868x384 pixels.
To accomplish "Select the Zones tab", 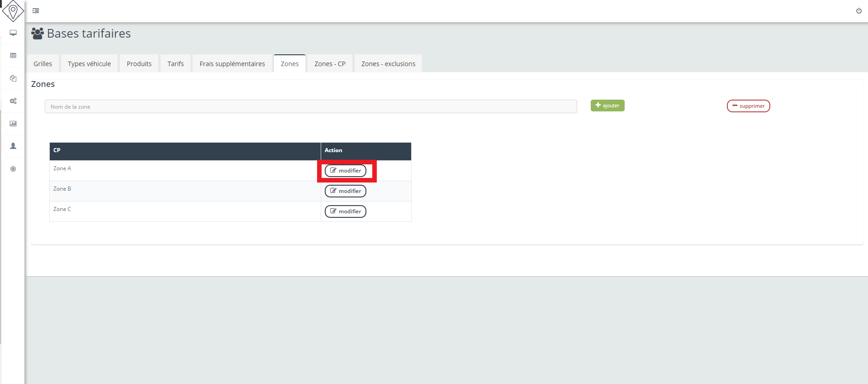I will pos(289,63).
